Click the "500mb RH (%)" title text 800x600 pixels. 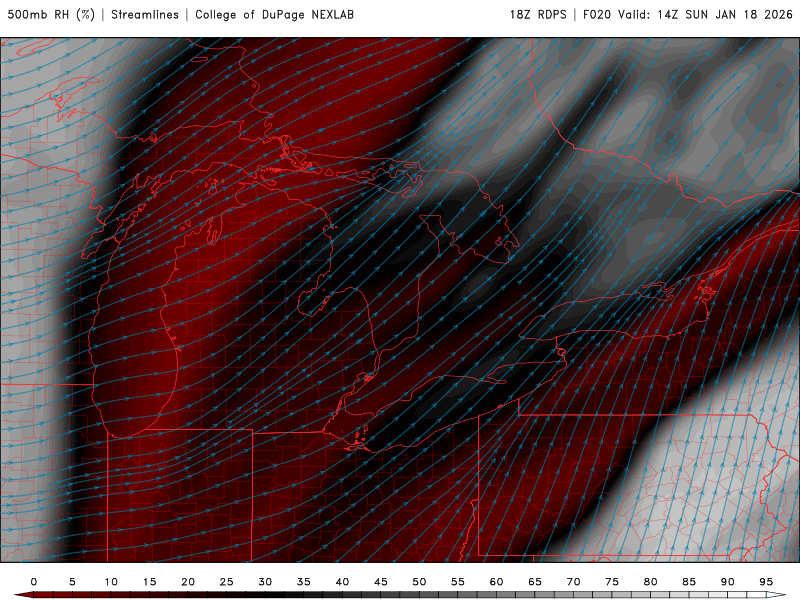(51, 14)
